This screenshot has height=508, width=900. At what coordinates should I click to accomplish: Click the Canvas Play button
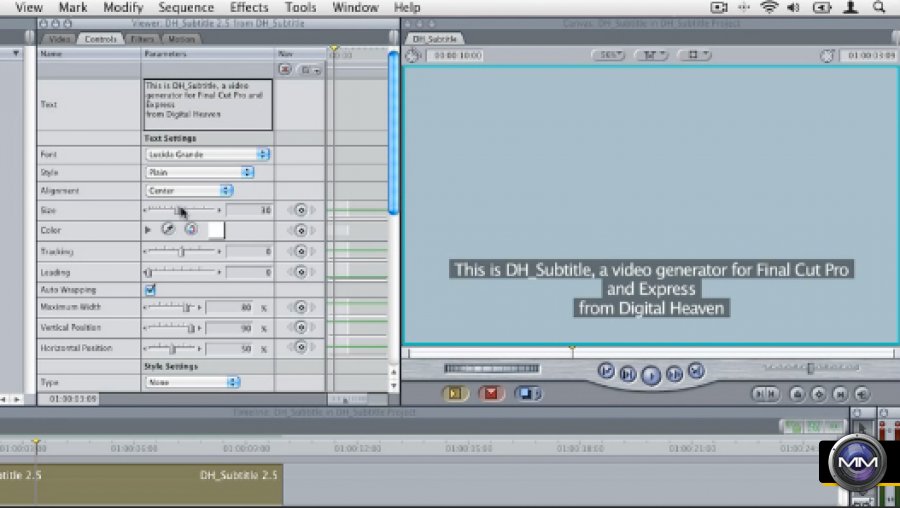click(x=650, y=375)
